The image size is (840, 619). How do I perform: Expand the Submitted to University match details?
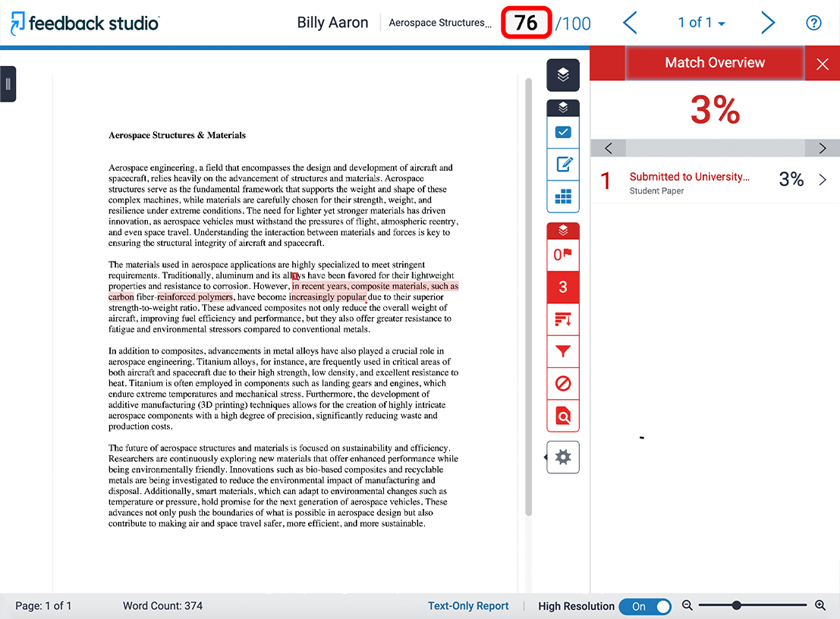point(823,180)
